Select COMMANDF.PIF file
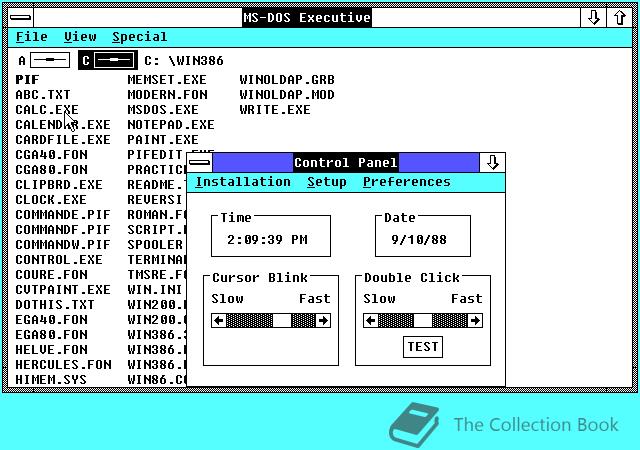 (x=63, y=229)
